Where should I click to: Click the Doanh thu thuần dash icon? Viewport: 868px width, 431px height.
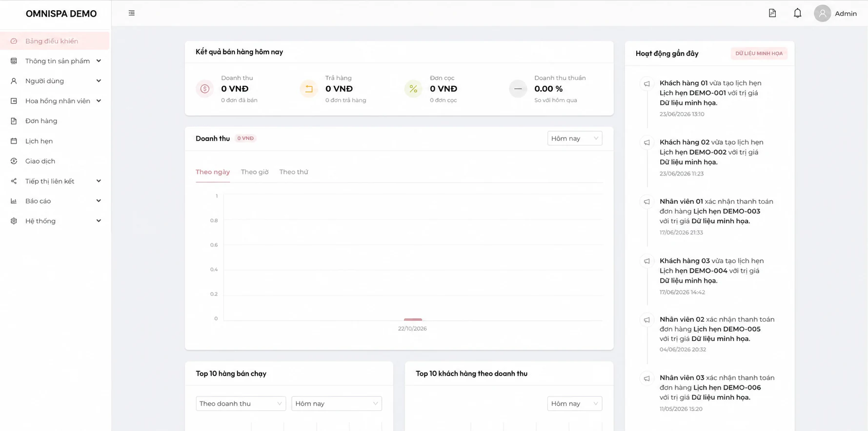coord(518,89)
